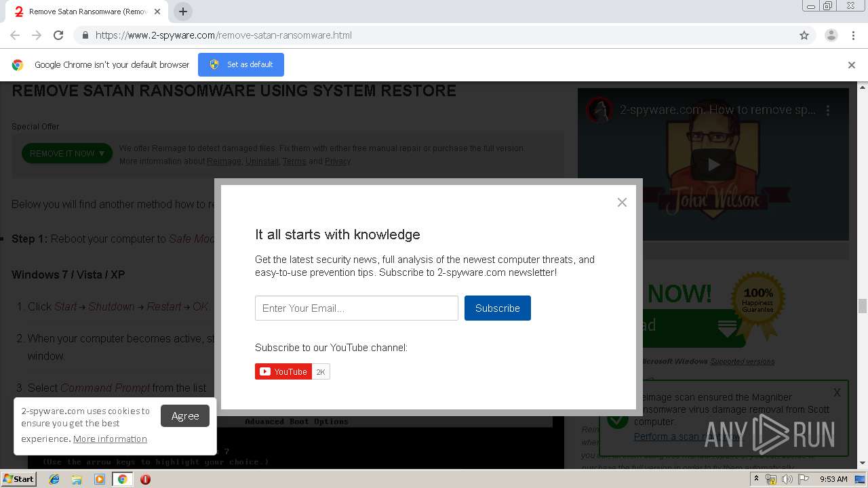Screen dimensions: 868x488
Task: Click the padlock site security icon
Action: 85,35
